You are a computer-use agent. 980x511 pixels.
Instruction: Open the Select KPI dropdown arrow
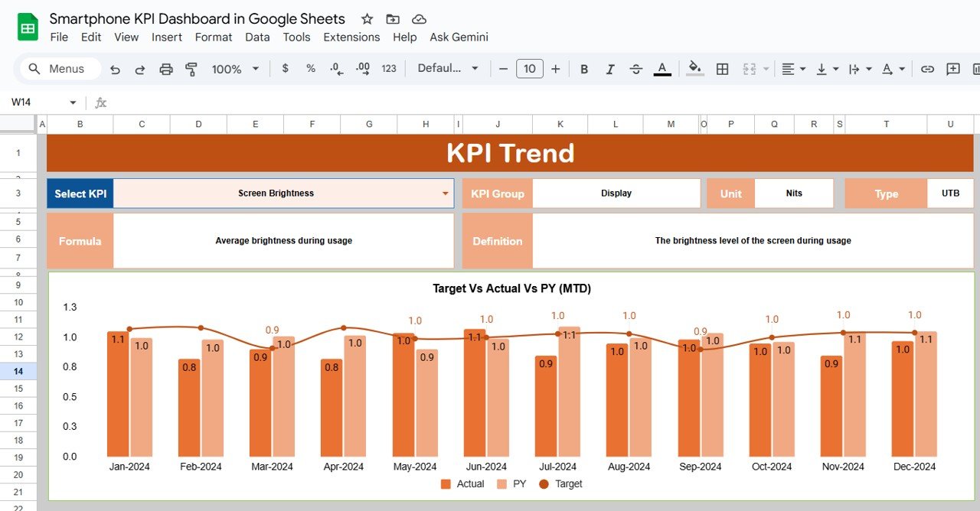(x=445, y=194)
